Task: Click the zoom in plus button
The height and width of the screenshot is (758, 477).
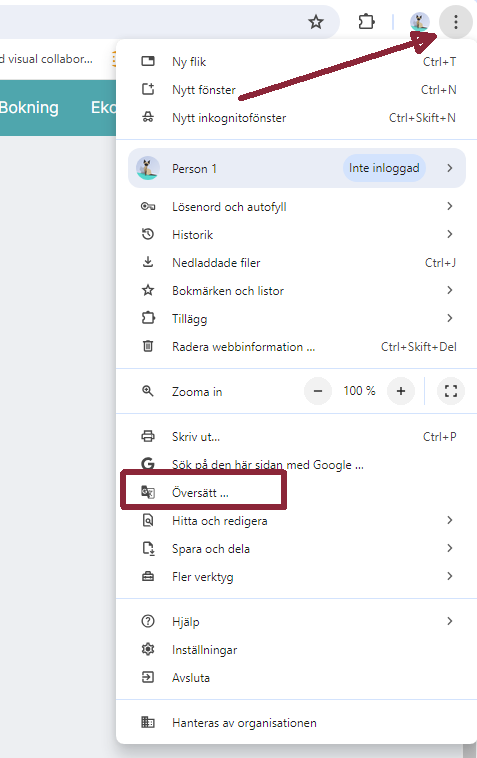Action: (401, 391)
